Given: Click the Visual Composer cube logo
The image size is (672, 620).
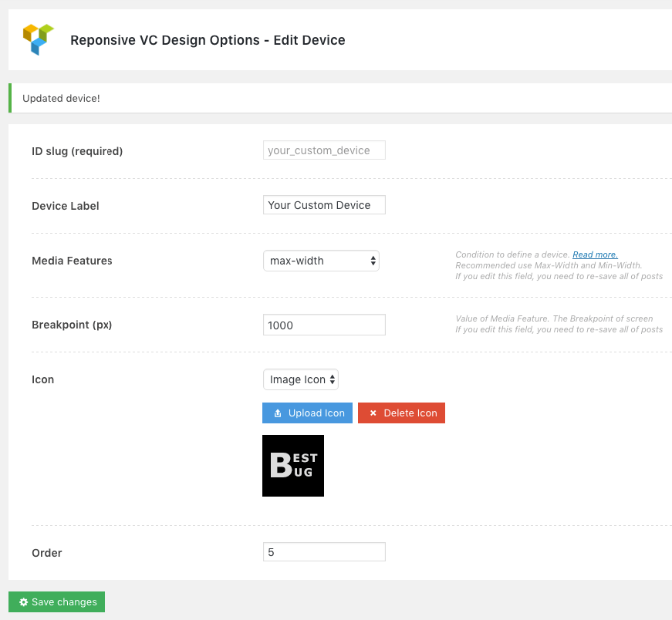Looking at the screenshot, I should (39, 39).
